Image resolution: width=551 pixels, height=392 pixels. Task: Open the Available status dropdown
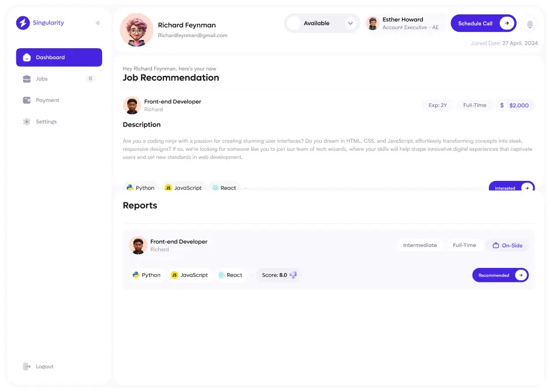point(350,23)
